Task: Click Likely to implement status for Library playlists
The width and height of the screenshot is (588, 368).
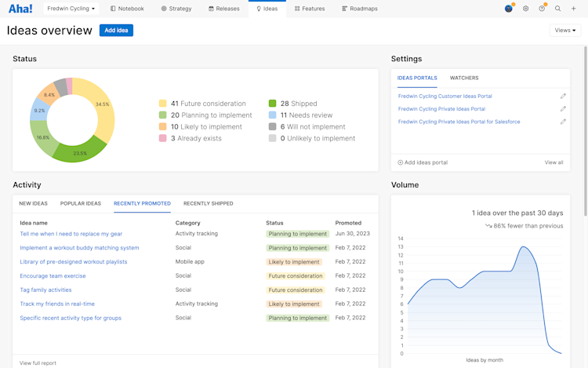Action: pos(294,262)
